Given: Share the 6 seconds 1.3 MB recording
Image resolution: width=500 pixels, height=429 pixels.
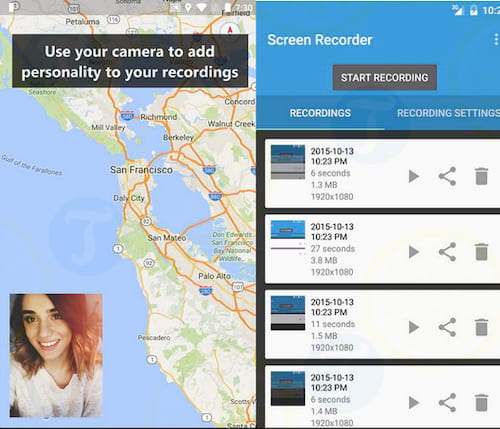Looking at the screenshot, I should point(447,176).
